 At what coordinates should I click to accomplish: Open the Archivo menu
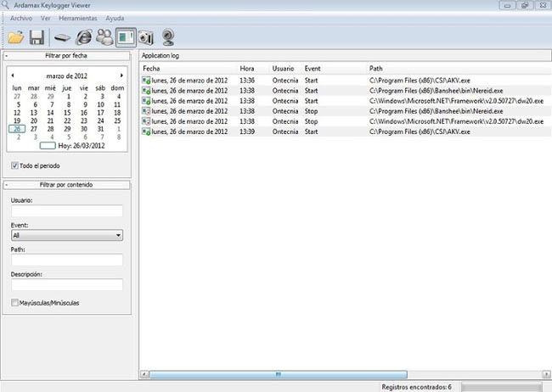[x=21, y=19]
